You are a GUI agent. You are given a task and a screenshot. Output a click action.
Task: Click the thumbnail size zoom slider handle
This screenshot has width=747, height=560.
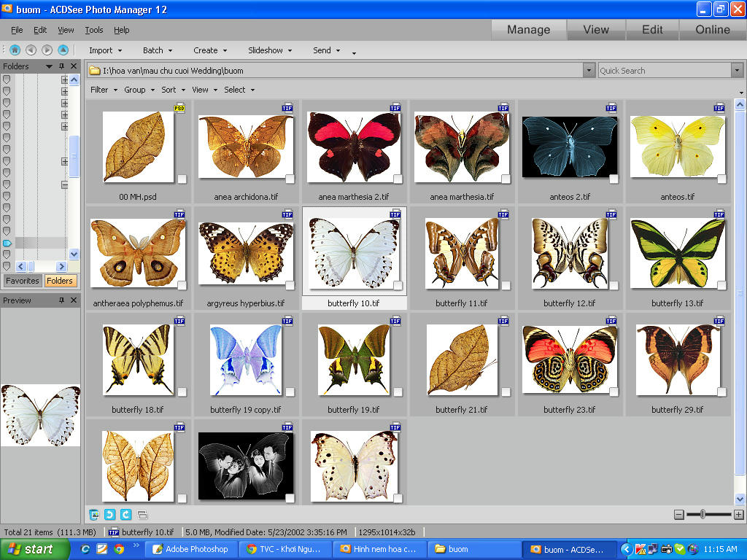(x=703, y=514)
